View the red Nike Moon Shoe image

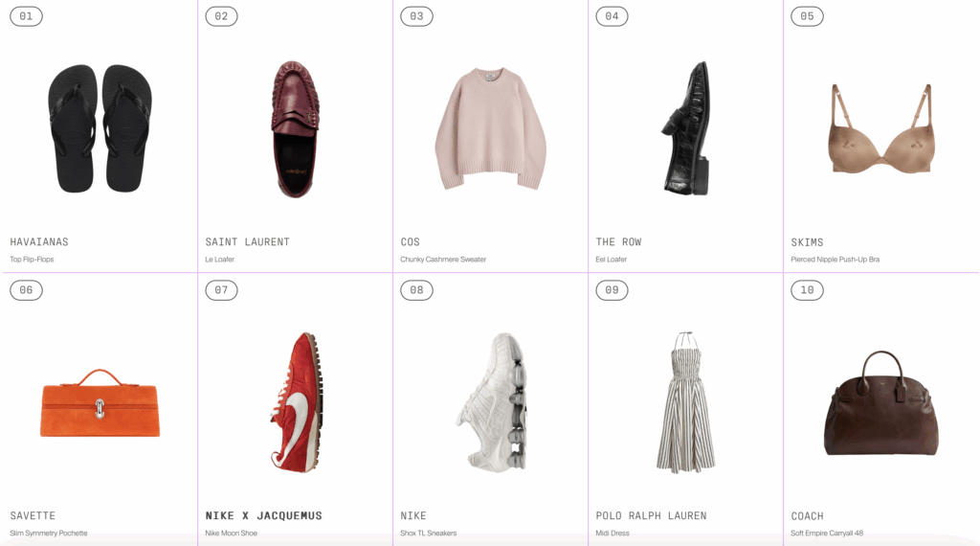coord(297,402)
